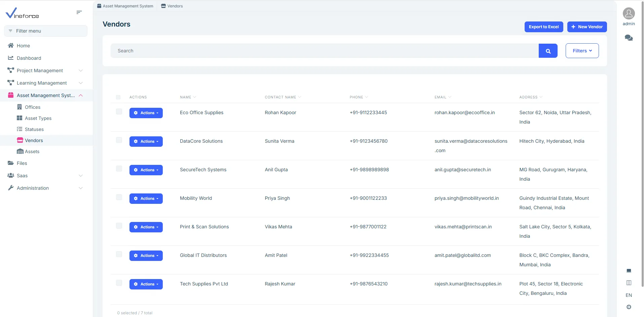Click the laptop display icon
644x317 pixels.
[x=629, y=271]
